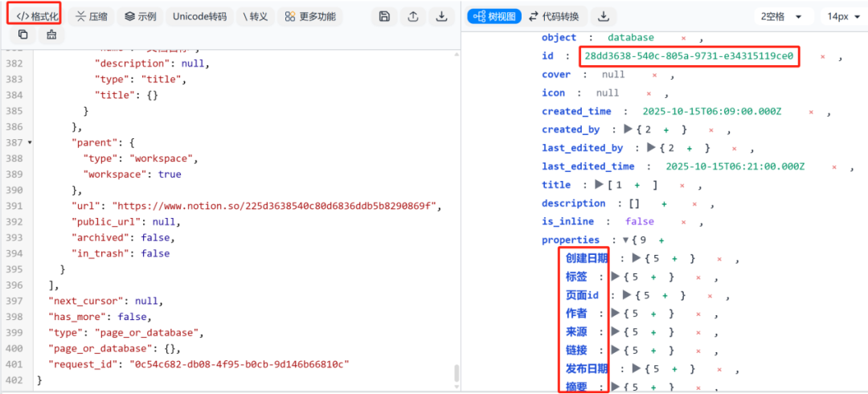
Task: Add child to created_by with green plus
Action: click(x=666, y=129)
